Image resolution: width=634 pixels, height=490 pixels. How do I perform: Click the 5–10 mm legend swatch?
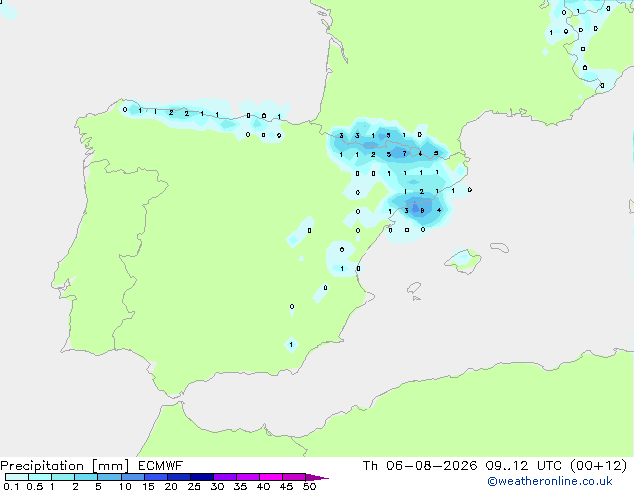(x=109, y=477)
